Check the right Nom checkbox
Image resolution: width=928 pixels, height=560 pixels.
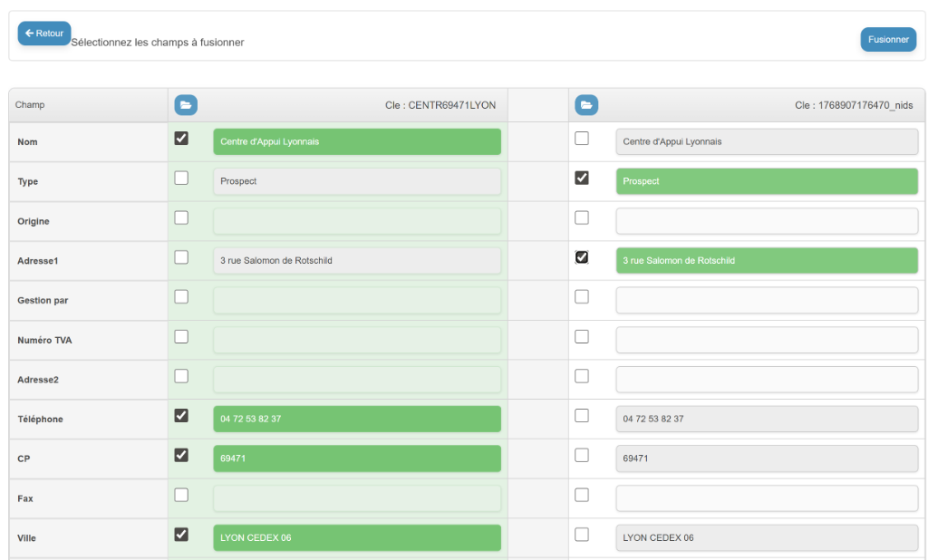582,139
